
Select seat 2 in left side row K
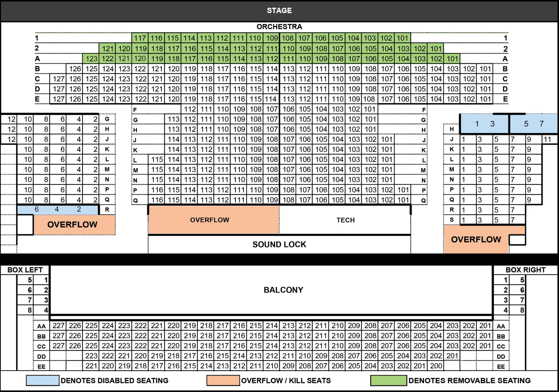pos(91,149)
